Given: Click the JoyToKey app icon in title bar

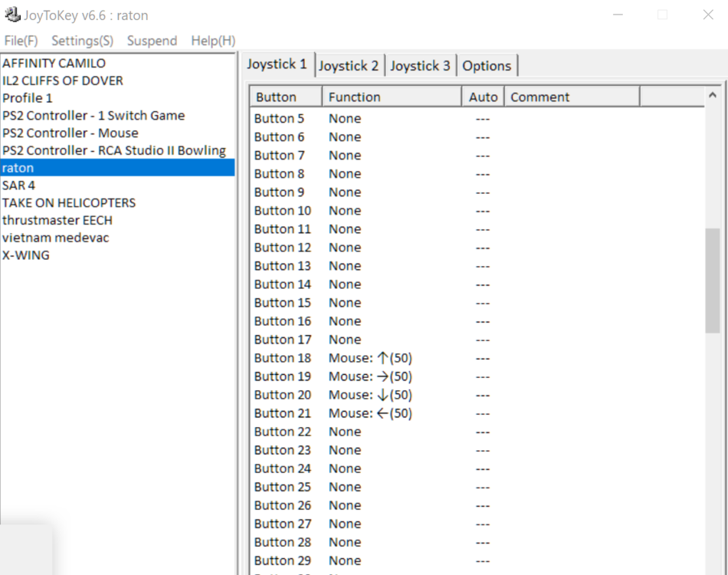Looking at the screenshot, I should point(12,15).
